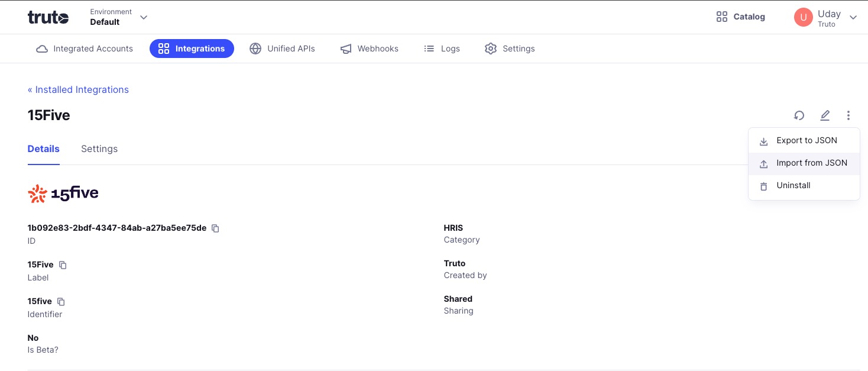Open the Catalog grid icon

721,17
